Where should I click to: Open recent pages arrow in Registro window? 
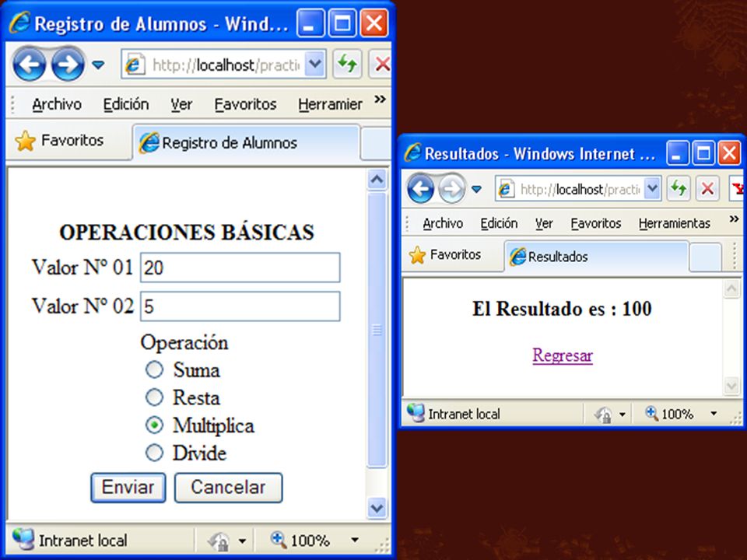coord(98,65)
